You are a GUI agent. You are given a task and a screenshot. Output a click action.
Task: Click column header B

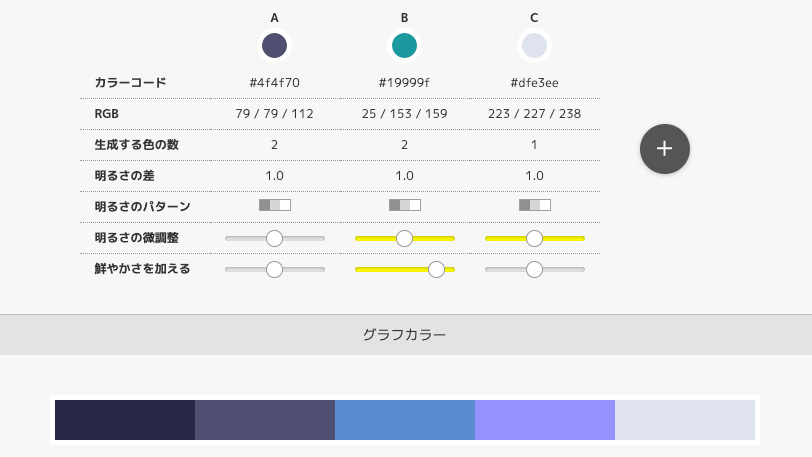click(x=404, y=18)
